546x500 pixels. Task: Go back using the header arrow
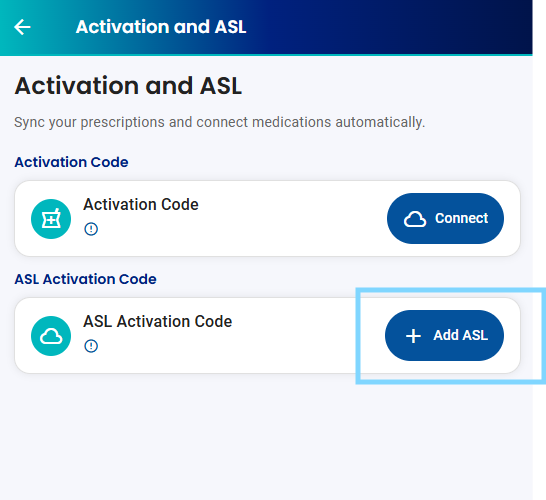[22, 27]
